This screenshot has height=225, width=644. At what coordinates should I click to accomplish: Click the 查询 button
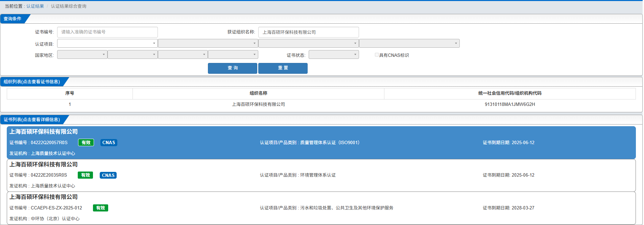coord(233,68)
